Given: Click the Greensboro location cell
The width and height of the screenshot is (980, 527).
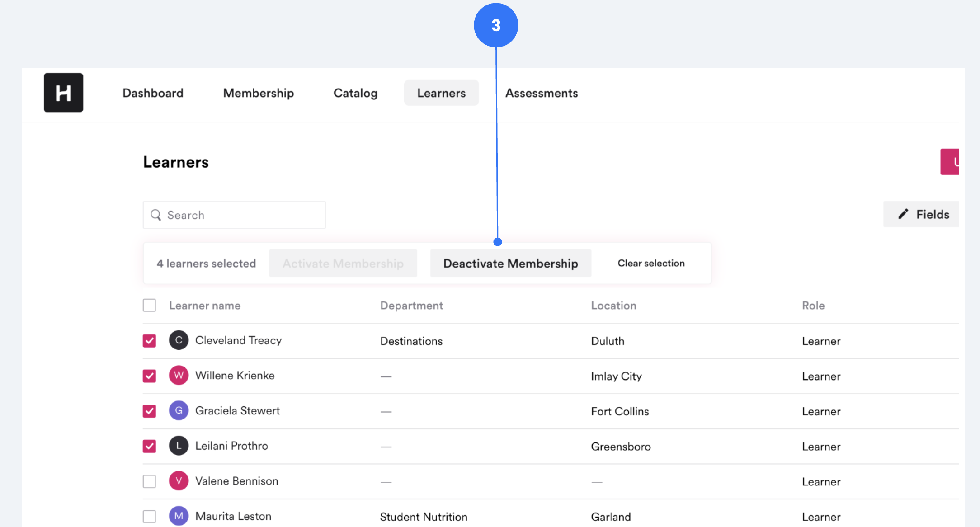Looking at the screenshot, I should 621,447.
